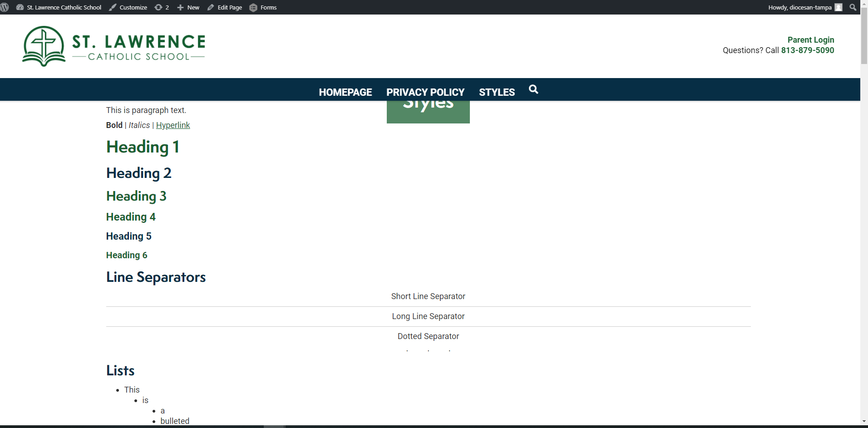The height and width of the screenshot is (428, 868).
Task: Click Edit Page in admin bar
Action: point(225,7)
